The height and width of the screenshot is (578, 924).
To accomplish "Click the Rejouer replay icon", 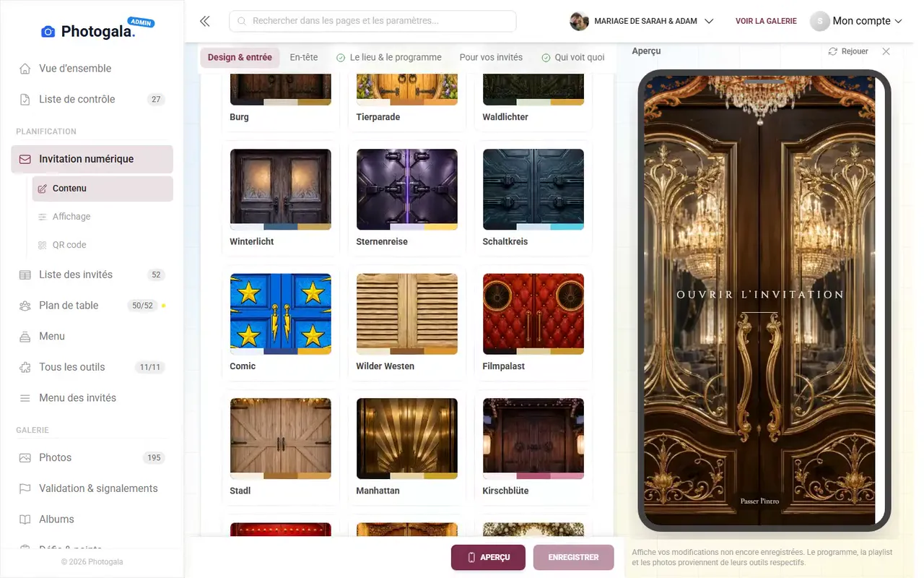I will tap(832, 51).
